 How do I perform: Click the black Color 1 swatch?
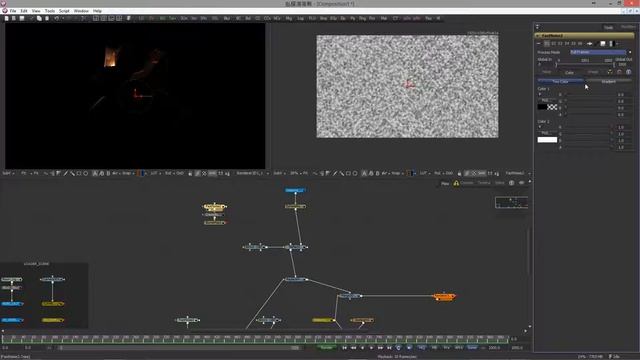(542, 107)
